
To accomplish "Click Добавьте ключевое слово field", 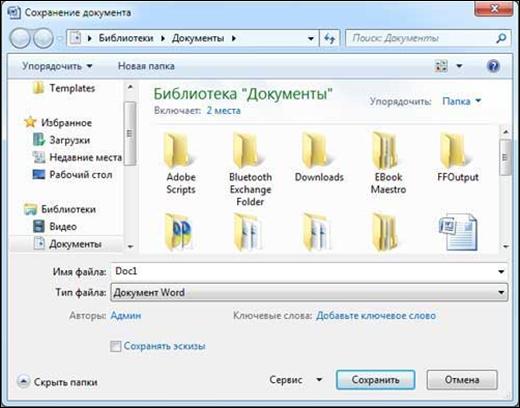I will coord(376,315).
